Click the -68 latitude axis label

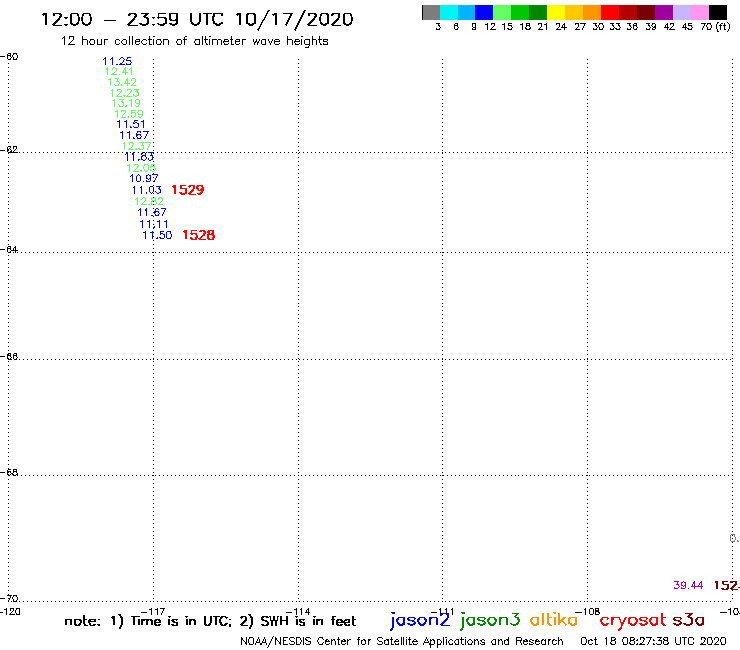point(9,473)
